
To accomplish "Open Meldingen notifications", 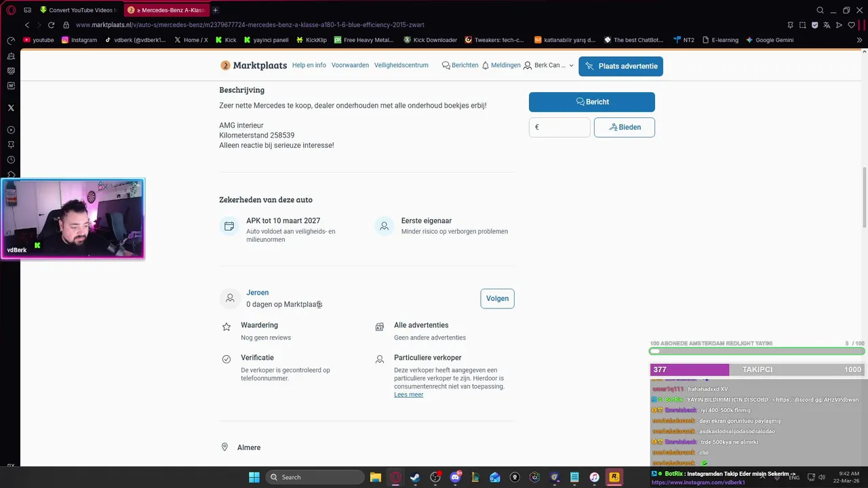I will (x=500, y=65).
